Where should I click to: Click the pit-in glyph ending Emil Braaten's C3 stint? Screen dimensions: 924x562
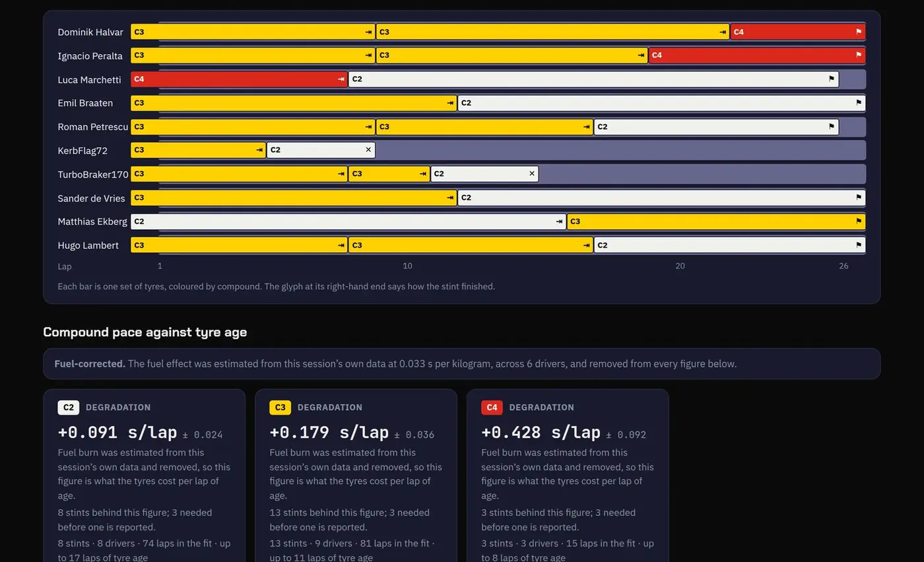pos(450,103)
